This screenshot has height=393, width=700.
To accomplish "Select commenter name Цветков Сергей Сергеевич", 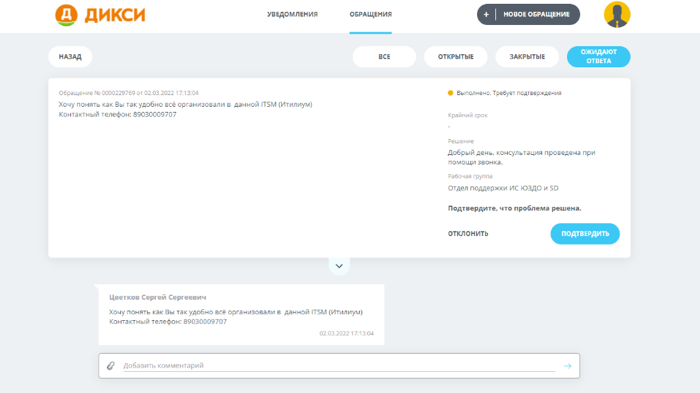I will [x=158, y=297].
